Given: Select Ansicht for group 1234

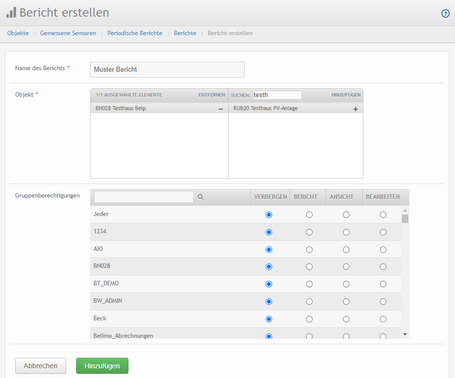Looking at the screenshot, I should point(346,232).
